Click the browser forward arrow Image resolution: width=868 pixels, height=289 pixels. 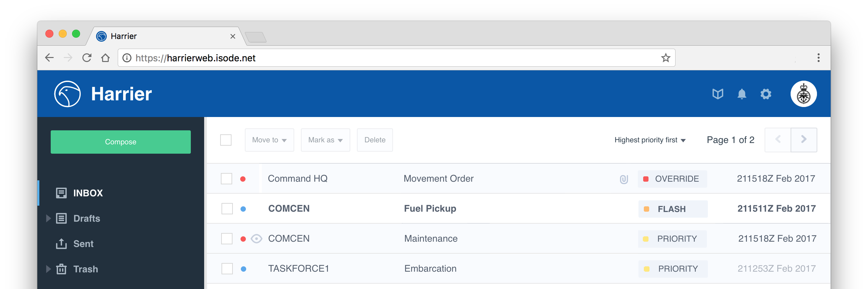pyautogui.click(x=68, y=58)
